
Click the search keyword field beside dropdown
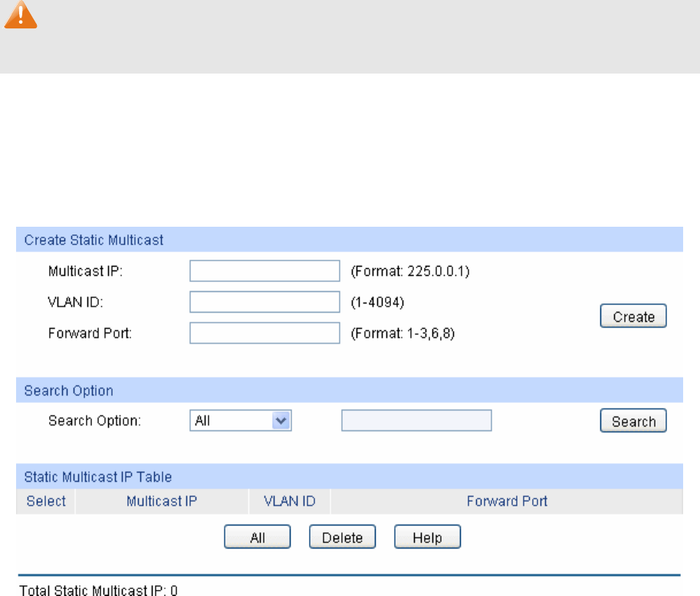coord(416,421)
